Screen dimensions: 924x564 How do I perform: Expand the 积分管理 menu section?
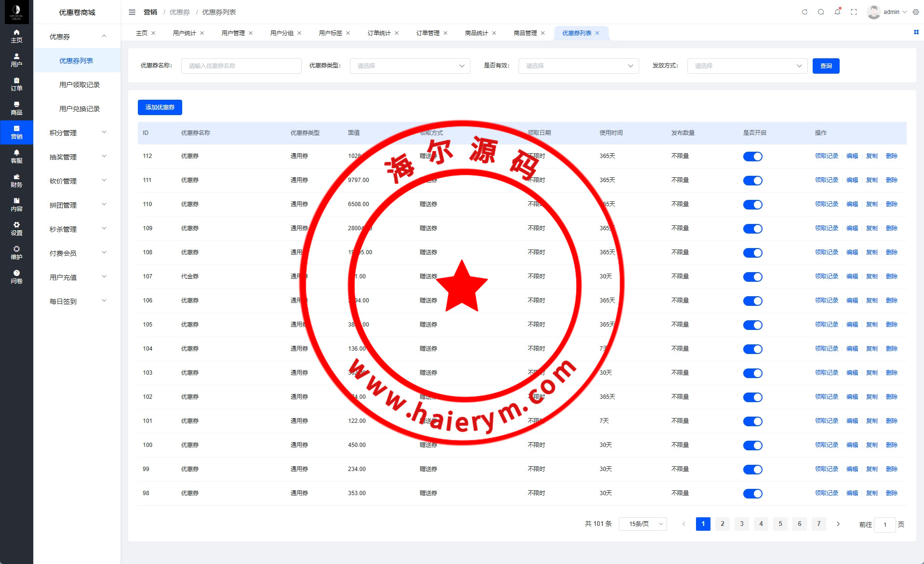pos(77,133)
